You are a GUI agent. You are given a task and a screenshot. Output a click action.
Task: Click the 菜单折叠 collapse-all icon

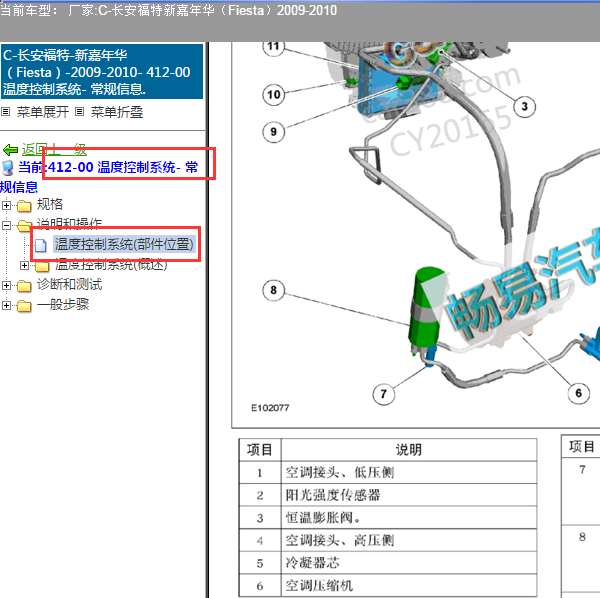coord(79,112)
